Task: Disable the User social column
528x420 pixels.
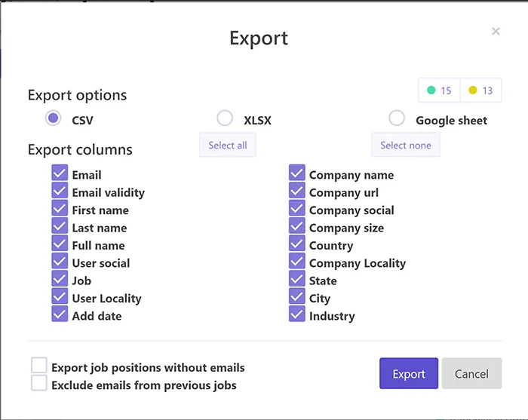Action: tap(60, 262)
